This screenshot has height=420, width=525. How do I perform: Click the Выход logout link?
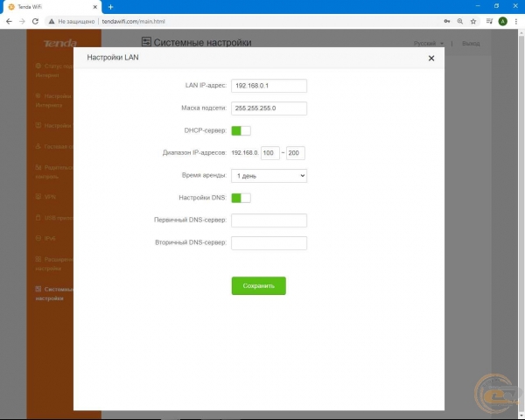(471, 44)
